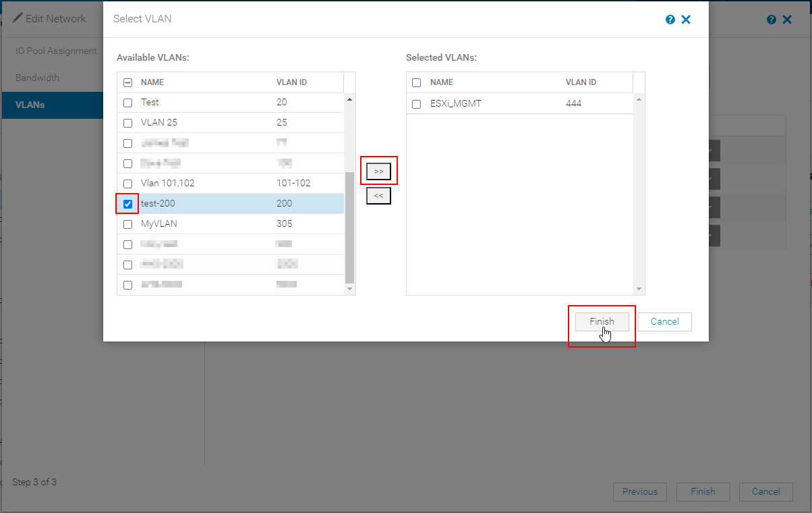Uncheck the test-200 VLAN
The image size is (812, 513).
(127, 203)
